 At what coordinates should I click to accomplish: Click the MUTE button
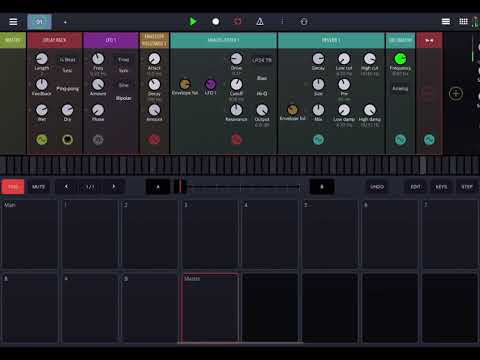coord(38,187)
